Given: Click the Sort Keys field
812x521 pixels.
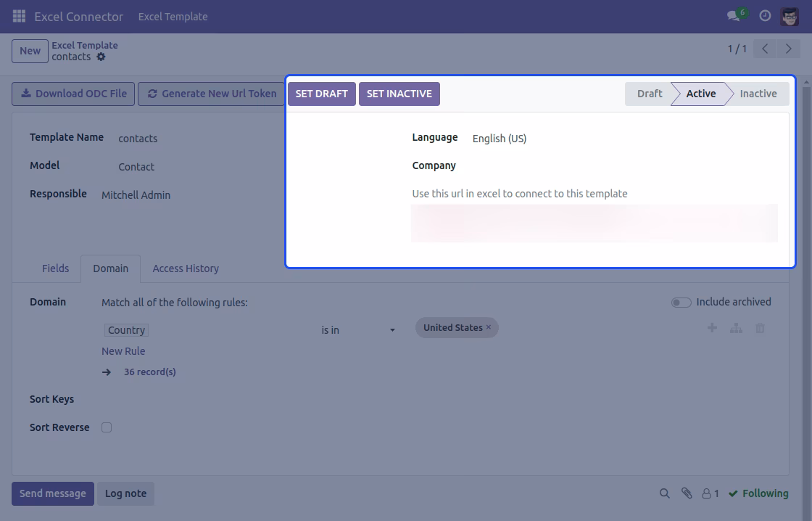Looking at the screenshot, I should point(435,399).
